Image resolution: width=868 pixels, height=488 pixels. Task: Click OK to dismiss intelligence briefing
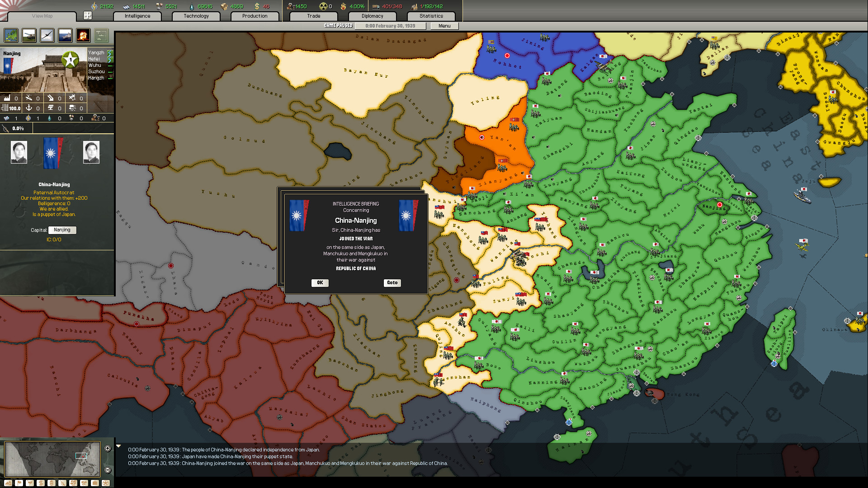point(320,282)
